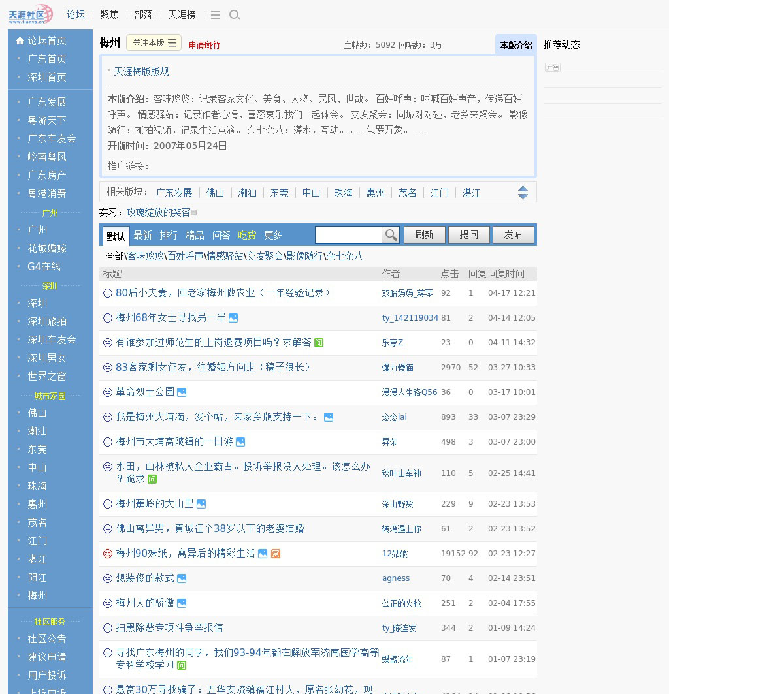Click the magnifier button beside the board search box
784x694 pixels.
tap(391, 235)
